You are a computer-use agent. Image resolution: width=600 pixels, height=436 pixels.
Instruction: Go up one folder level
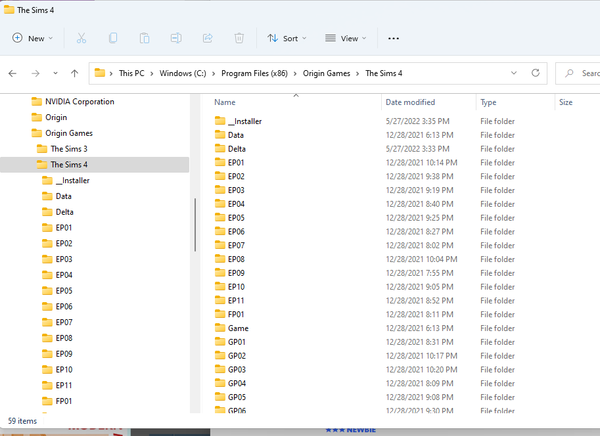click(74, 73)
